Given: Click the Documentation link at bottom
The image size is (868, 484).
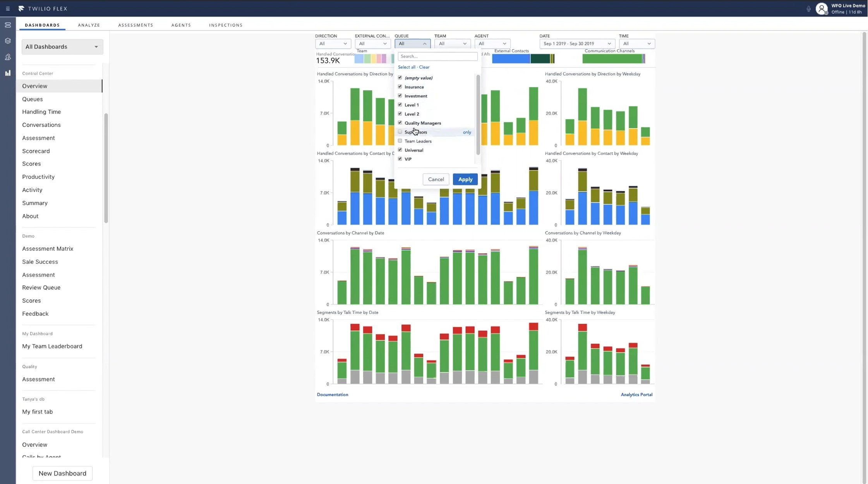Looking at the screenshot, I should click(x=333, y=395).
